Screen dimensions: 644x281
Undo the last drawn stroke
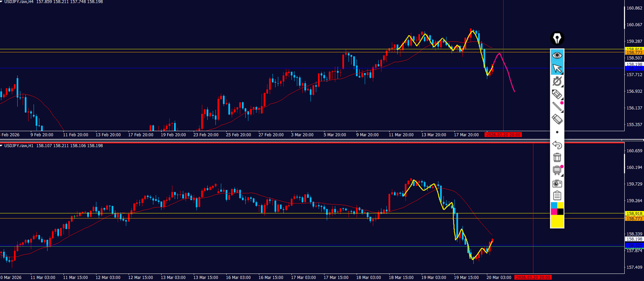[x=557, y=145]
